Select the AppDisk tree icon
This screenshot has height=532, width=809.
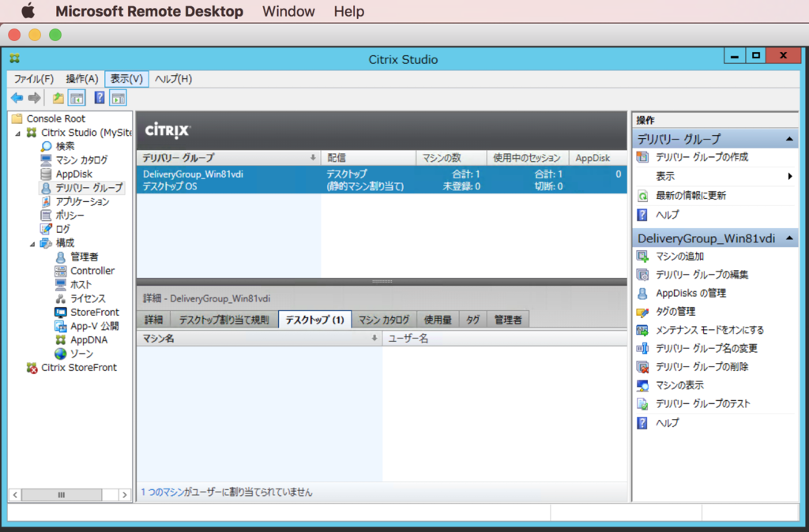click(x=47, y=174)
